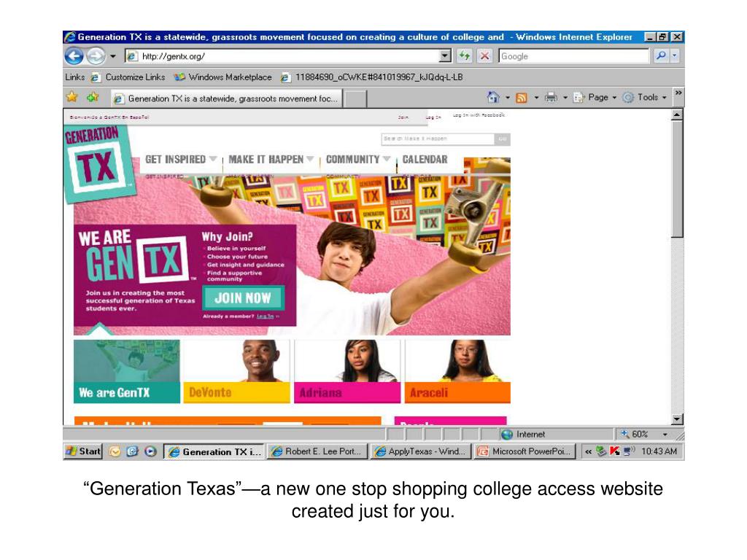The height and width of the screenshot is (560, 747).
Task: Click the Search Make It Happen field
Action: [438, 139]
